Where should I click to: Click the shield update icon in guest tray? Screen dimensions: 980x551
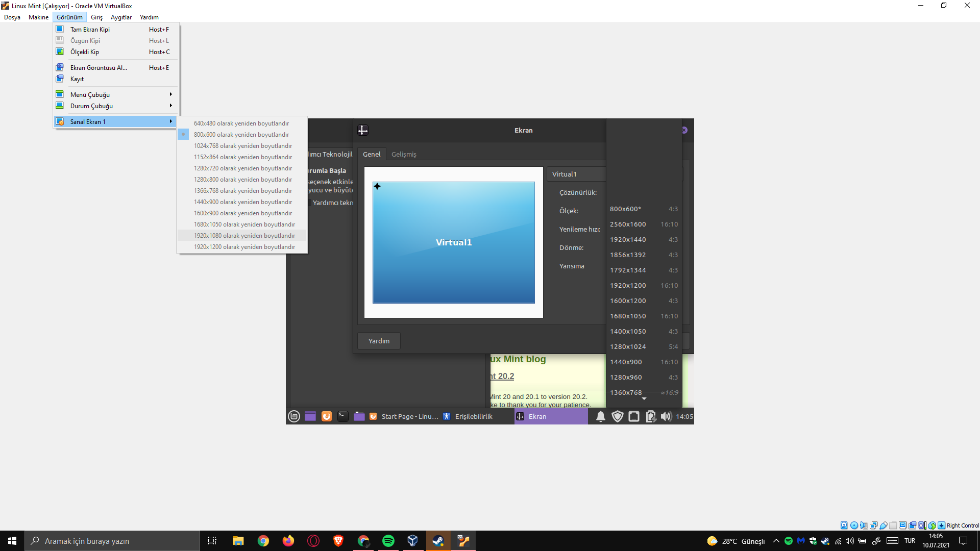618,416
